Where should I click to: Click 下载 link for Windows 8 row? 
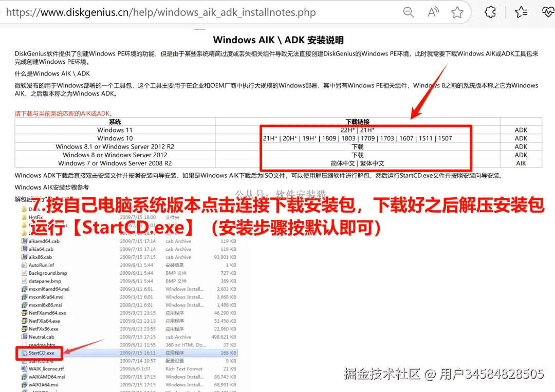click(x=358, y=155)
